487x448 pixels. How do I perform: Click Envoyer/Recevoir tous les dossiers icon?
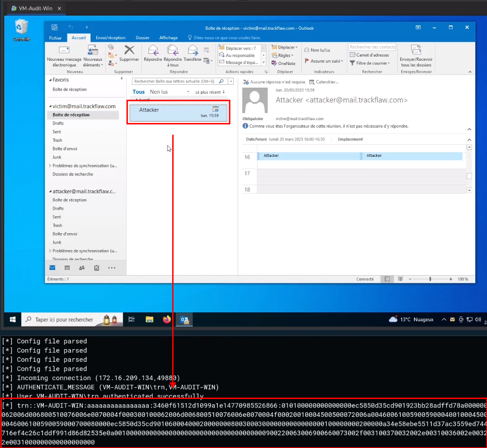click(x=415, y=51)
